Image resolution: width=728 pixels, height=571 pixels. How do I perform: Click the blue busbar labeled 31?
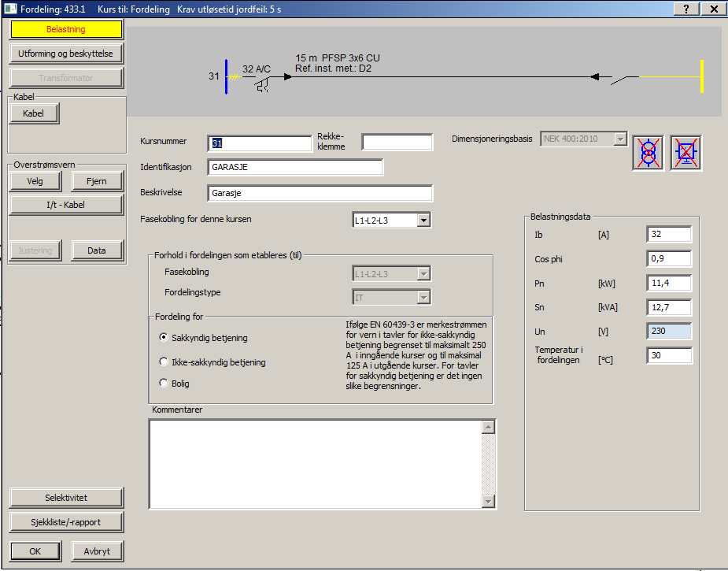click(226, 76)
